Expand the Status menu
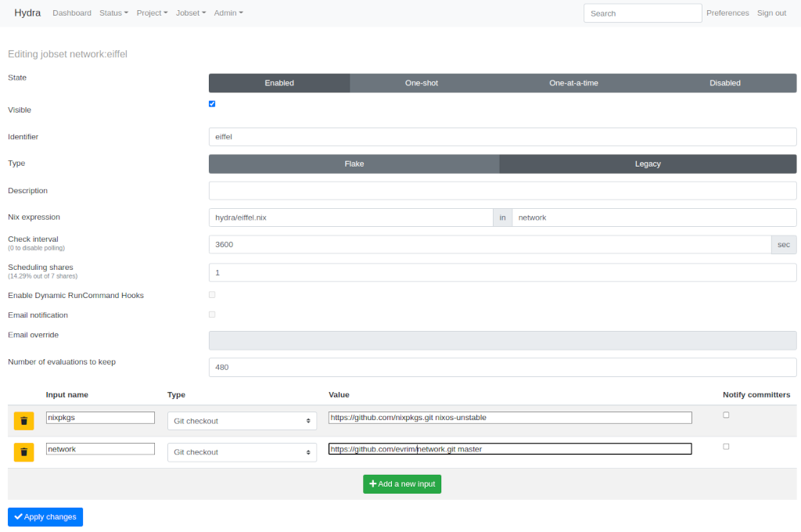801x532 pixels. tap(113, 13)
